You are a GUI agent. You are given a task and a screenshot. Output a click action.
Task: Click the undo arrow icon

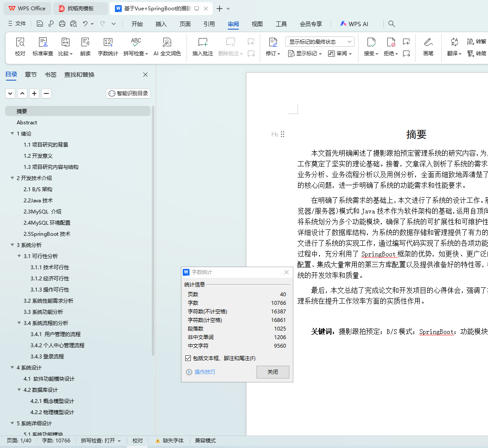(85, 24)
